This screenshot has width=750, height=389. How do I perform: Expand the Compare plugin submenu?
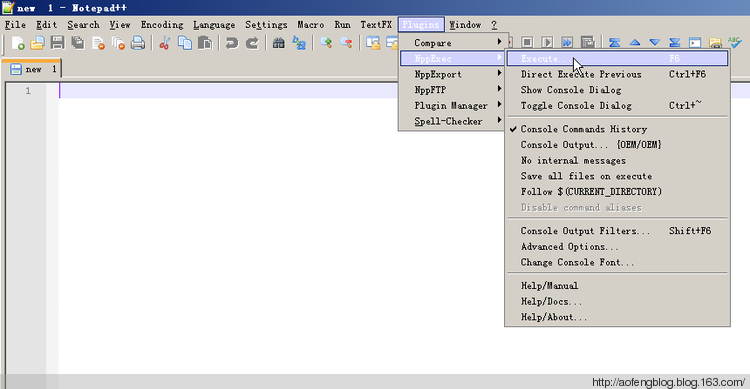pos(452,43)
